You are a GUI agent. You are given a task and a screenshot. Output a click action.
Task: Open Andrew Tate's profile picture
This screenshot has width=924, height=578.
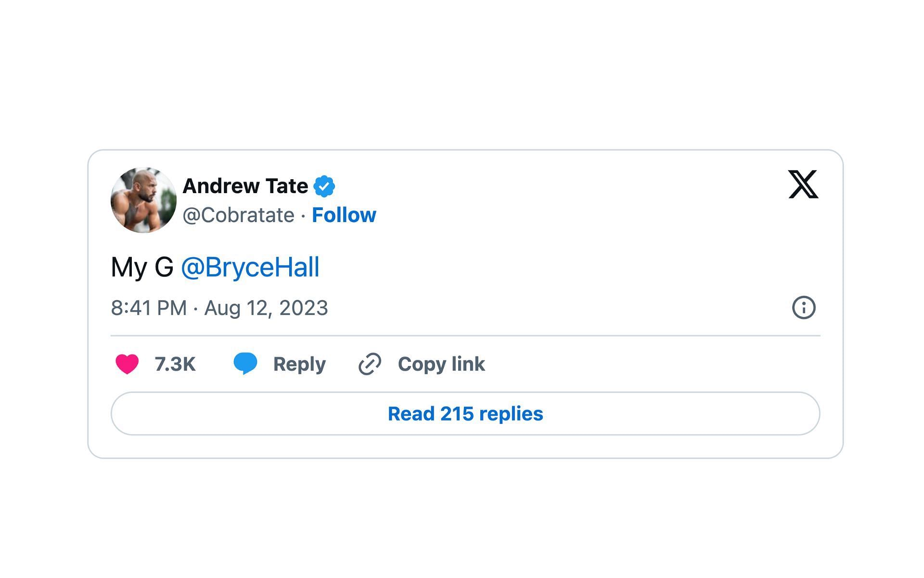tap(143, 200)
